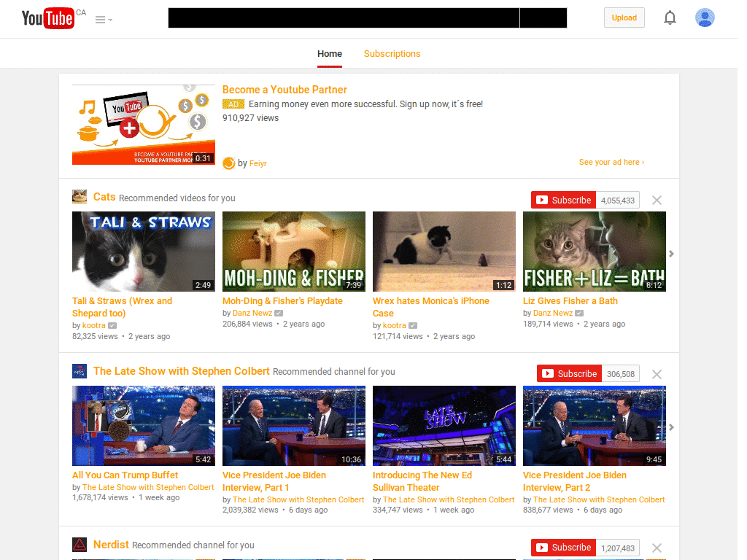Open channel link under Biden Interview Part 2
The image size is (747, 560).
pyautogui.click(x=599, y=499)
